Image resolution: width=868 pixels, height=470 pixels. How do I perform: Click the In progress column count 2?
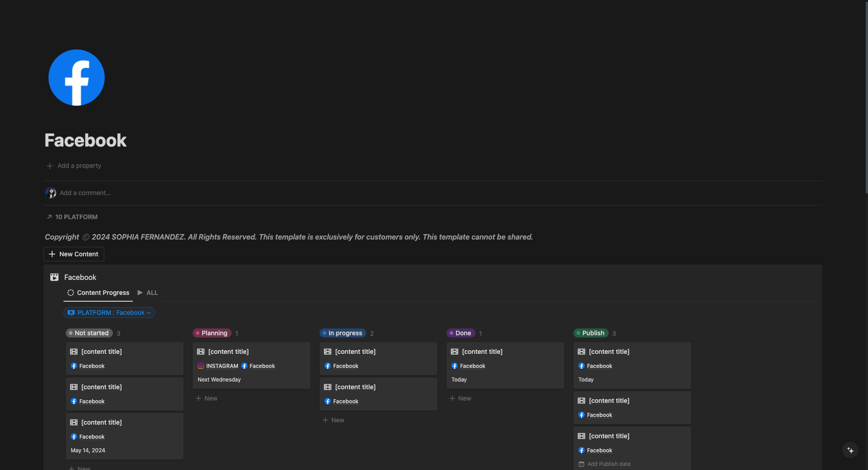tap(372, 333)
